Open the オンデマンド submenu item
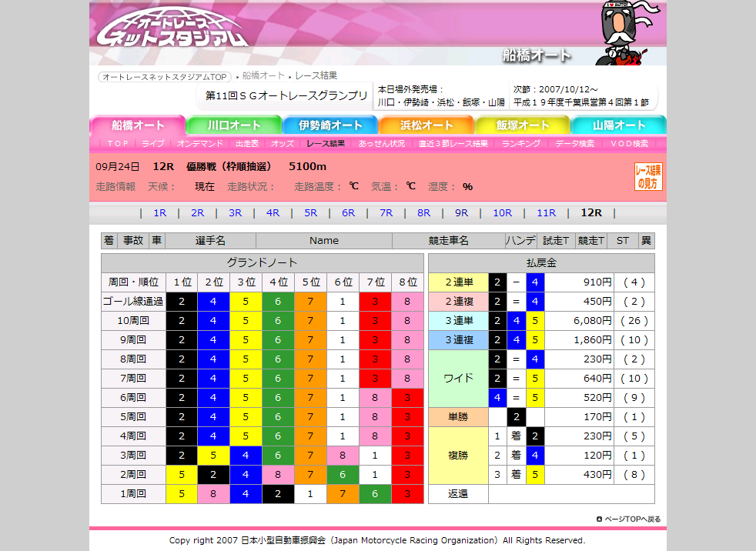756x551 pixels. click(x=200, y=144)
